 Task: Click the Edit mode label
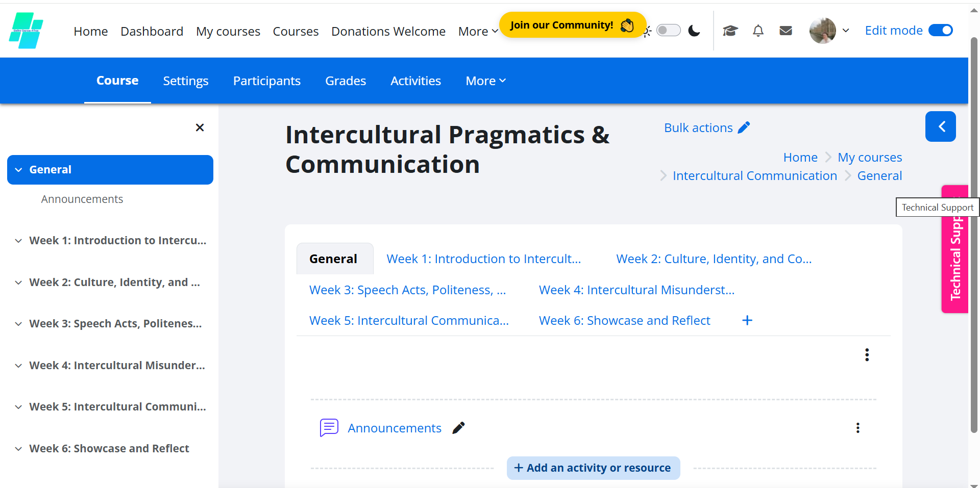point(894,31)
